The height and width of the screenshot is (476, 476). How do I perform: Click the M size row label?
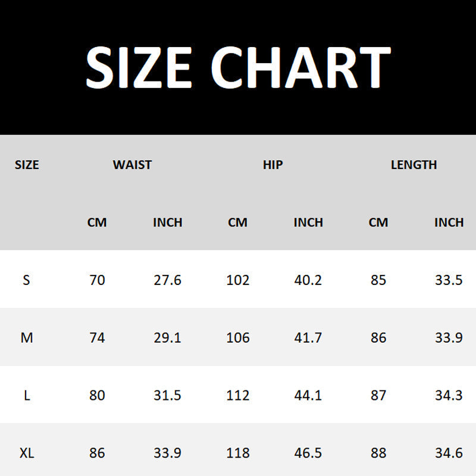[x=27, y=337]
